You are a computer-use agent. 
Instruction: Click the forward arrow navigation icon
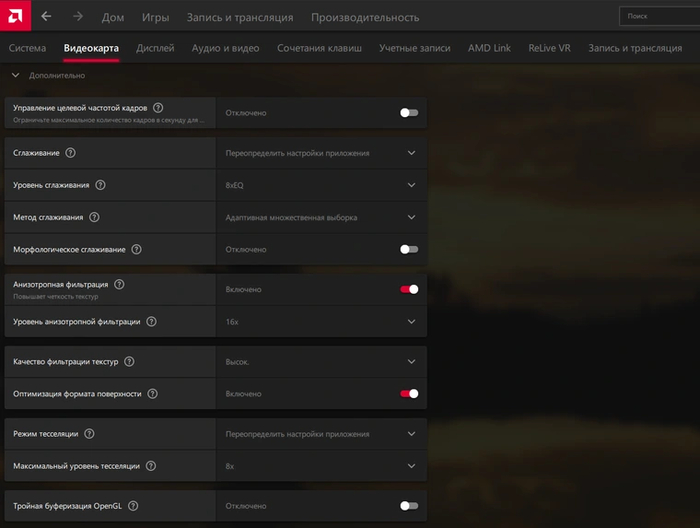(x=78, y=17)
